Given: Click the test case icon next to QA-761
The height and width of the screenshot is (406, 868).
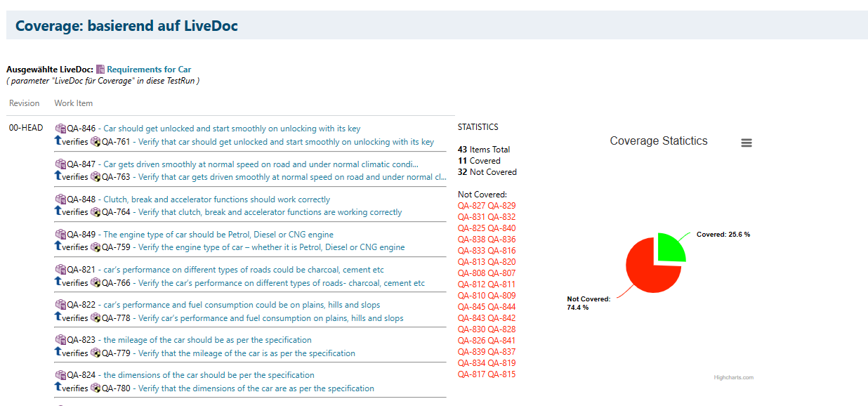Looking at the screenshot, I should pos(96,142).
